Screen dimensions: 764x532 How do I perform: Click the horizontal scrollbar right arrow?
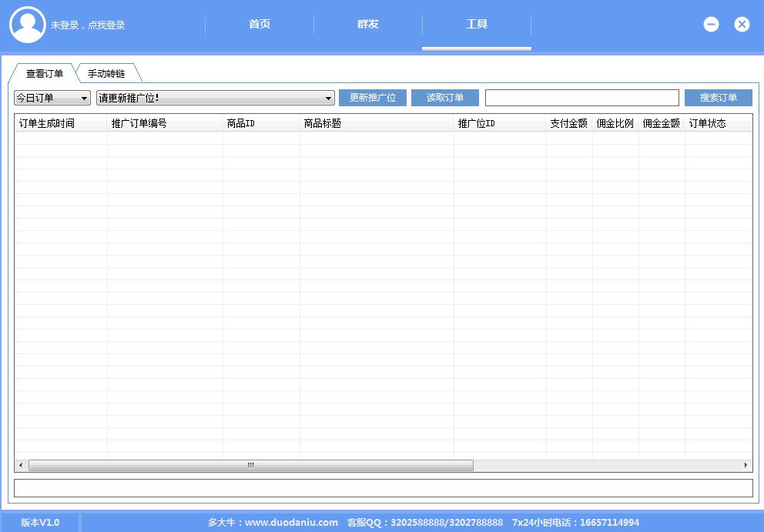click(x=746, y=466)
